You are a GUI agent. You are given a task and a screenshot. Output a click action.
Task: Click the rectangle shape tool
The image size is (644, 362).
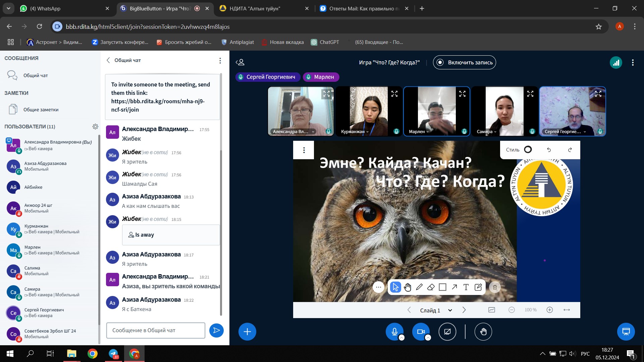point(443,287)
